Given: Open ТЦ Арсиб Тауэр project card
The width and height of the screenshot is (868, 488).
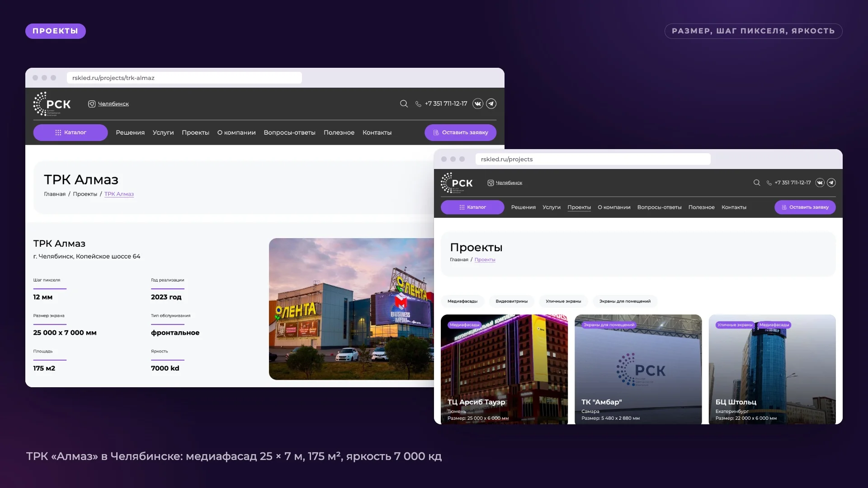Looking at the screenshot, I should click(504, 370).
